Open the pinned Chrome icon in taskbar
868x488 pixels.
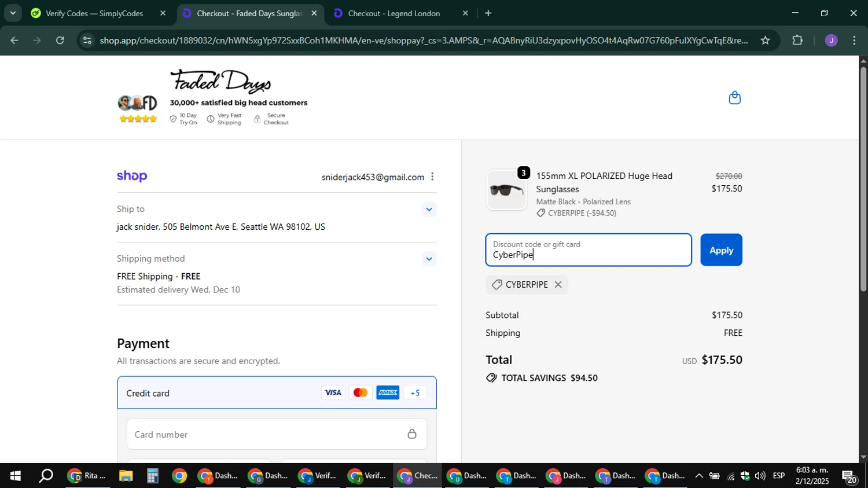point(179,476)
